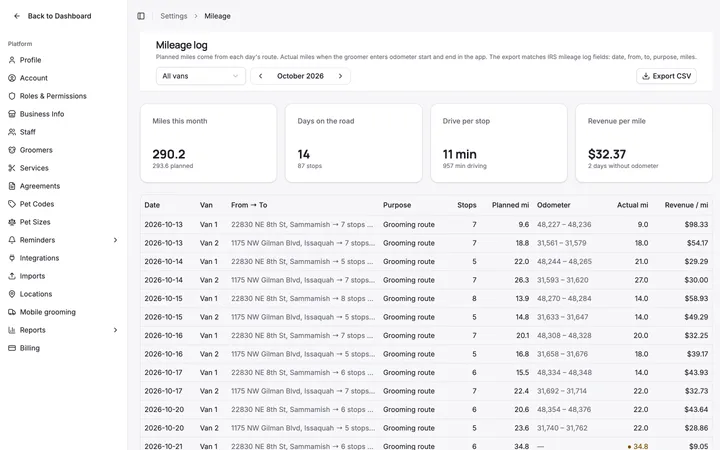This screenshot has width=720, height=450.
Task: Click the Date column header
Action: tap(152, 205)
